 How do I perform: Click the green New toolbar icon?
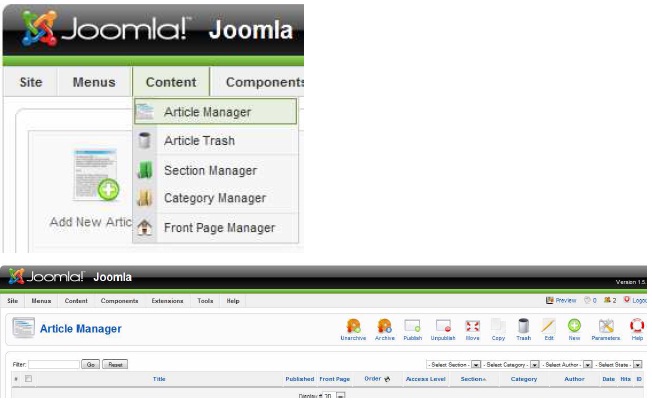point(574,326)
